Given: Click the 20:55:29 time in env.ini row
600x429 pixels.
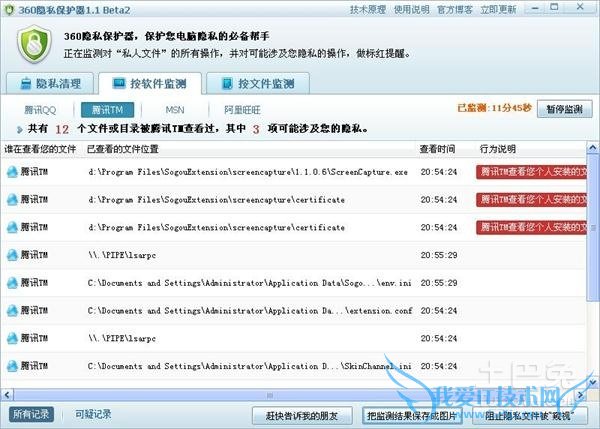Looking at the screenshot, I should pyautogui.click(x=439, y=283).
